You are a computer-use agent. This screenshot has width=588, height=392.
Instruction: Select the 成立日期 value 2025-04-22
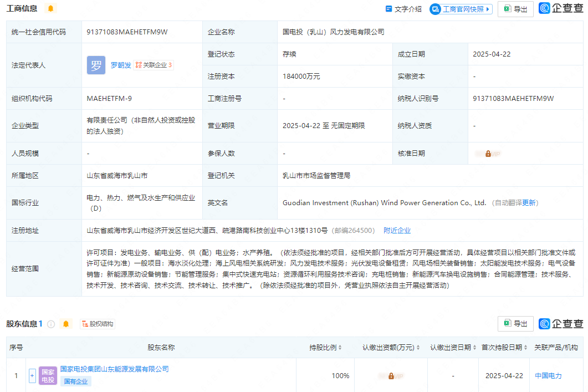(x=492, y=54)
